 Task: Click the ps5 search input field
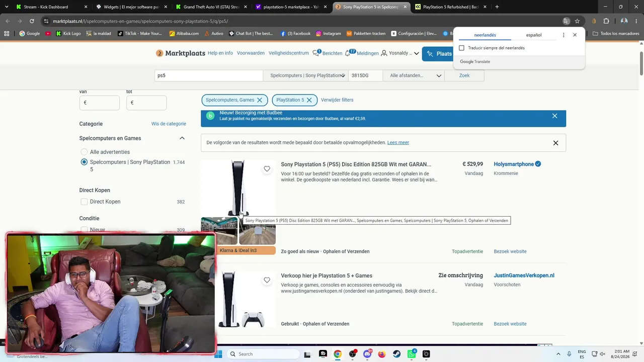point(209,75)
